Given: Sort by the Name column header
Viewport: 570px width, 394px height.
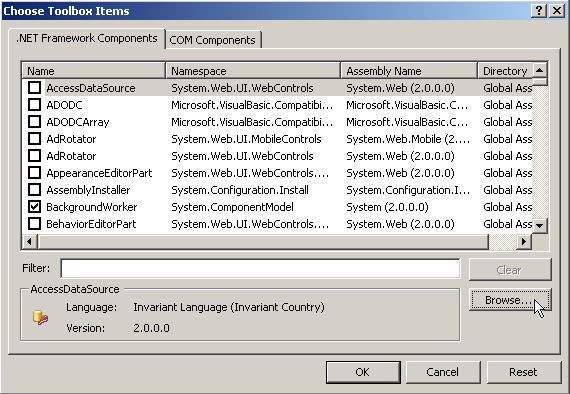Looking at the screenshot, I should pyautogui.click(x=94, y=71).
